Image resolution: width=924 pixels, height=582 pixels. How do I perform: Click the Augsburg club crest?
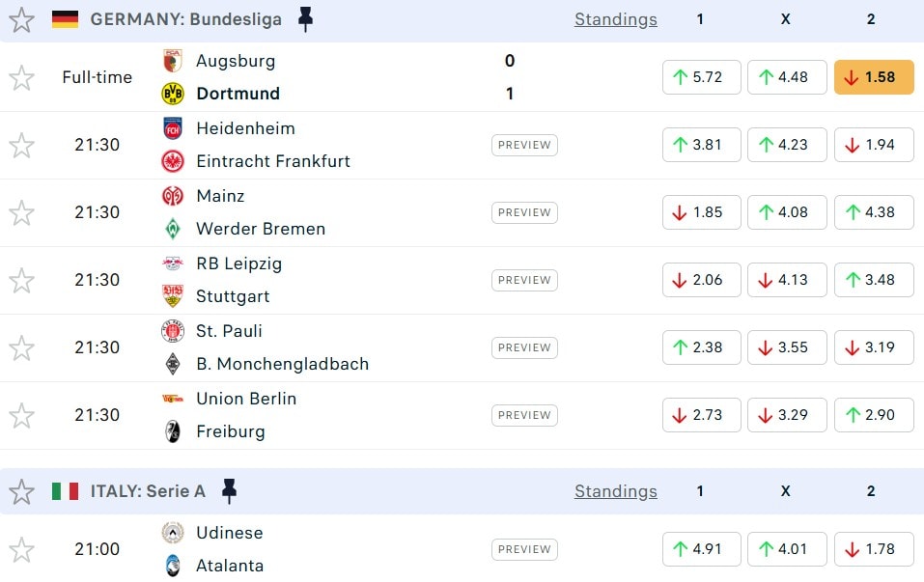173,61
